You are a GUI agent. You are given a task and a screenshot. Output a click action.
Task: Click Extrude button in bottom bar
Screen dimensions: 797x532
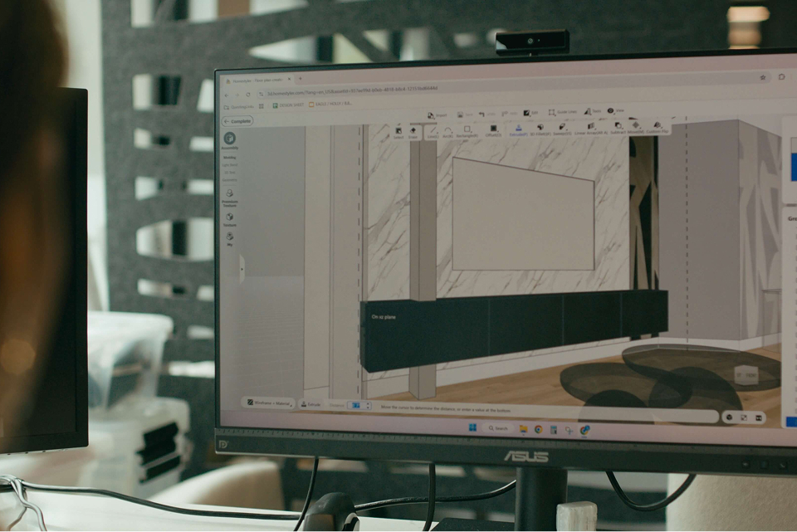[310, 404]
